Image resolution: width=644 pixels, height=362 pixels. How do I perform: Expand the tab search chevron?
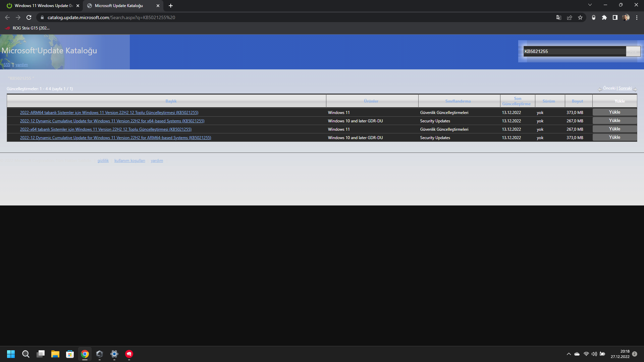click(590, 5)
